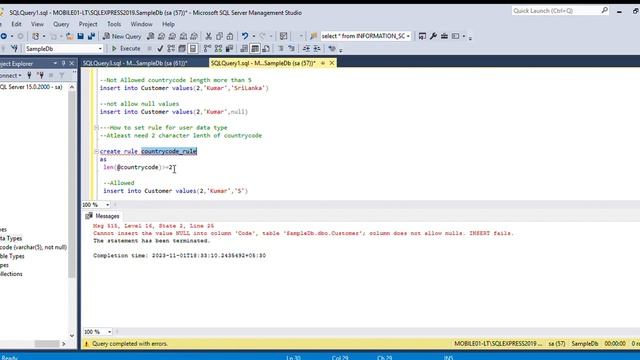Pin the Object Explorer panel
640x360 pixels.
(64, 63)
